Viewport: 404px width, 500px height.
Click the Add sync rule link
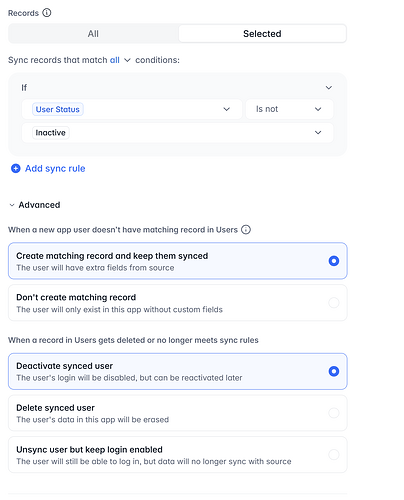(55, 169)
